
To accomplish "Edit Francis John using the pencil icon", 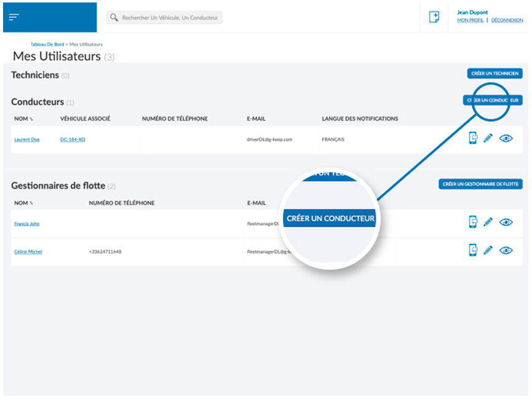I will point(488,222).
